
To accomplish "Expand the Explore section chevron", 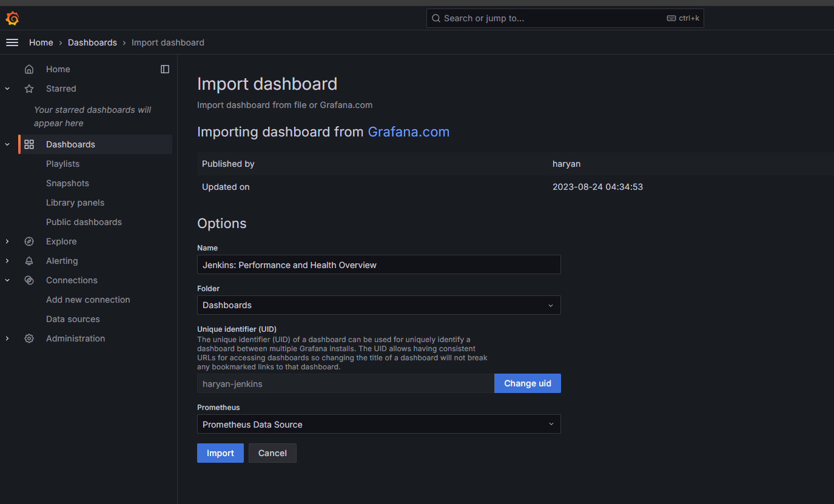I will click(7, 241).
